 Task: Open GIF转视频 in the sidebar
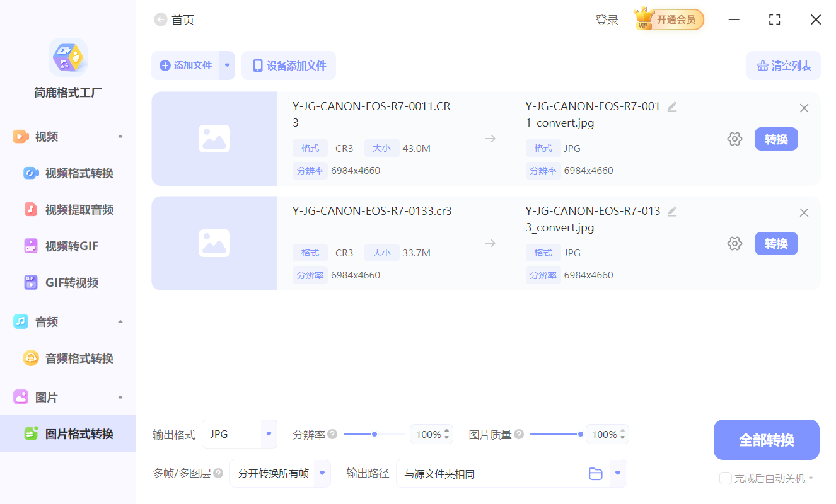click(x=68, y=283)
